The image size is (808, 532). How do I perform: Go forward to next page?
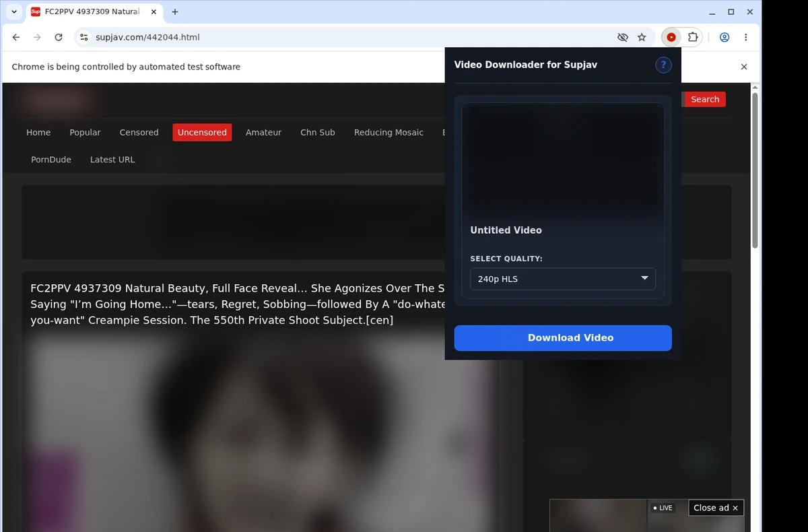pyautogui.click(x=37, y=38)
